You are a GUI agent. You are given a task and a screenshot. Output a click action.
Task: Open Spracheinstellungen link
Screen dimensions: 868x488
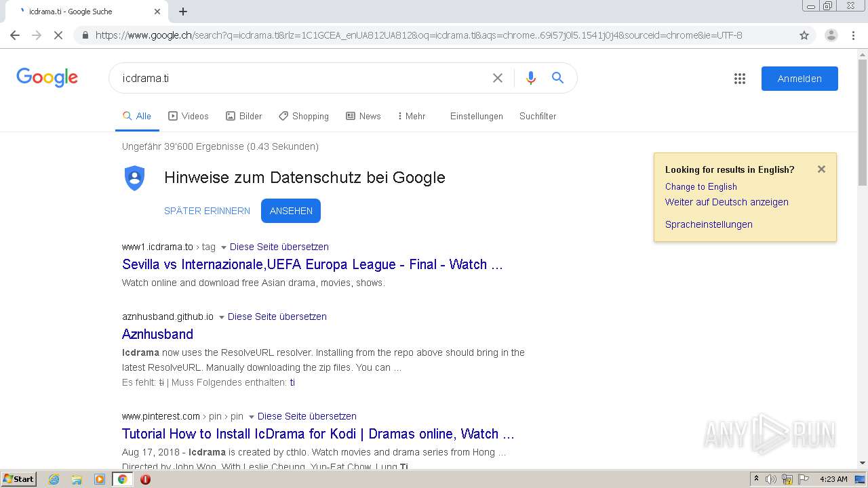pyautogui.click(x=709, y=224)
